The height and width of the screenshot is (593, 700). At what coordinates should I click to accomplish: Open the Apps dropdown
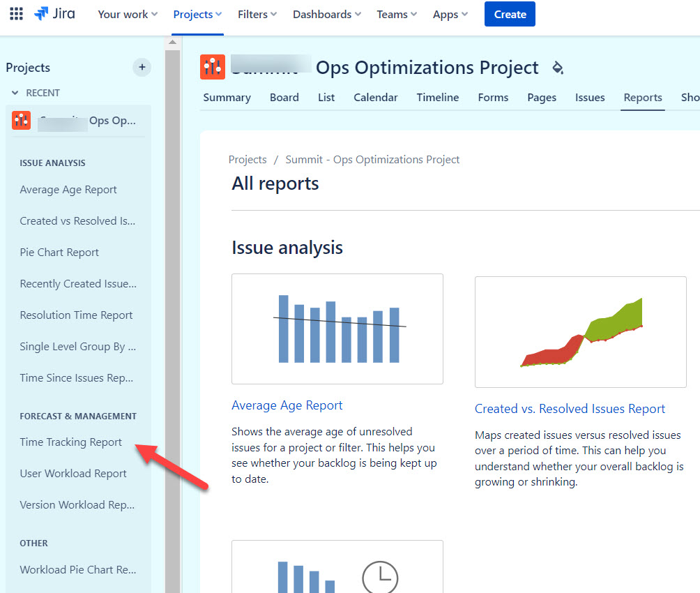pyautogui.click(x=450, y=14)
